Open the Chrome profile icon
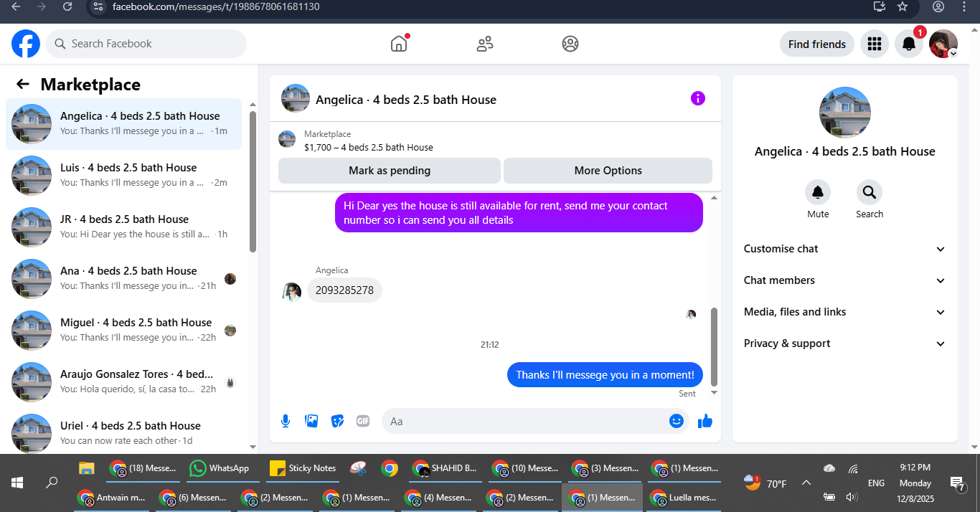The height and width of the screenshot is (512, 980). (x=938, y=6)
